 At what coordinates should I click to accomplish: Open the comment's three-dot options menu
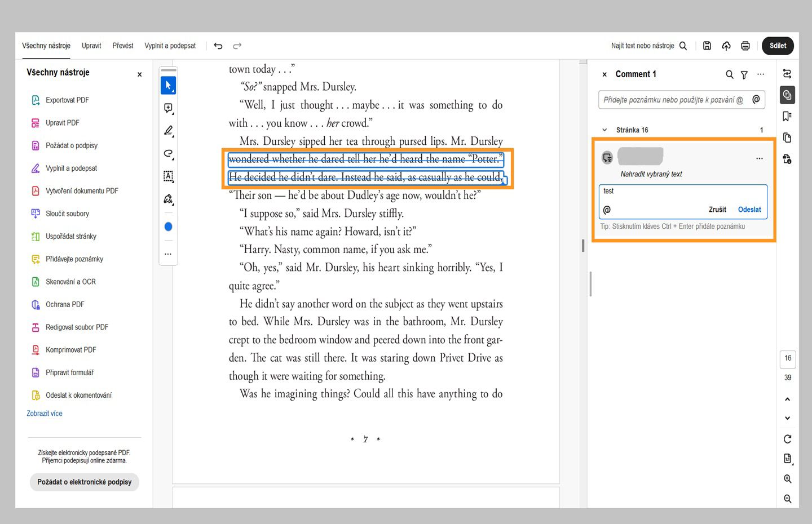[x=760, y=158]
